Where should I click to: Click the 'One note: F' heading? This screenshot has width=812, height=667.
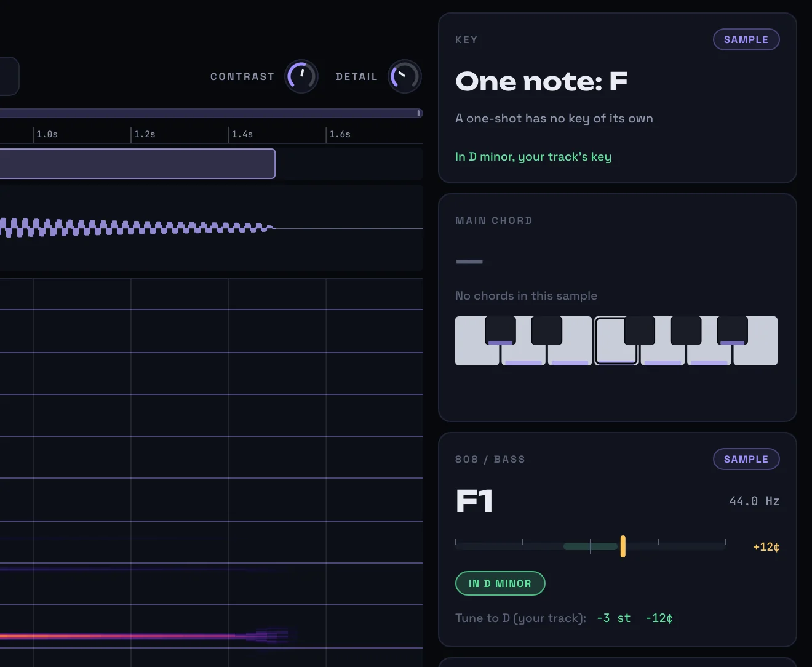click(541, 81)
